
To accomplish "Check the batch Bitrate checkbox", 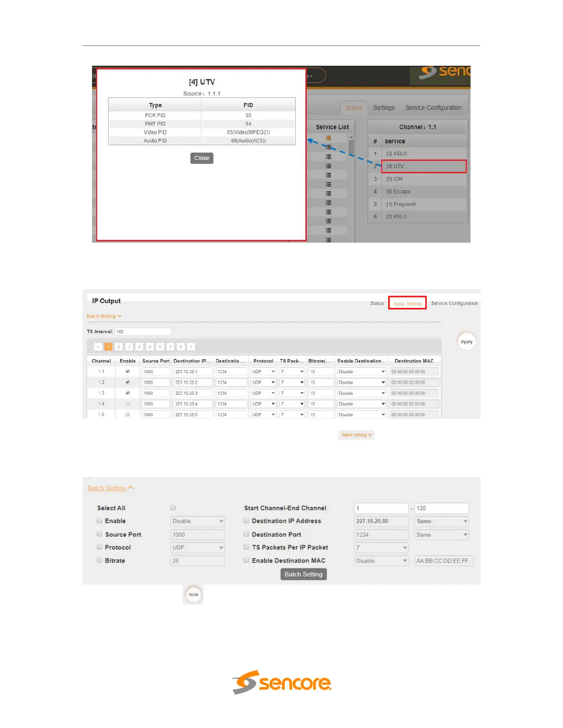I will click(x=99, y=560).
